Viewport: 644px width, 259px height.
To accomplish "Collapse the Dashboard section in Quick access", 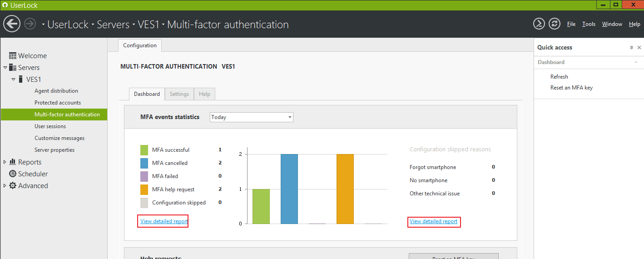I will tap(636, 62).
